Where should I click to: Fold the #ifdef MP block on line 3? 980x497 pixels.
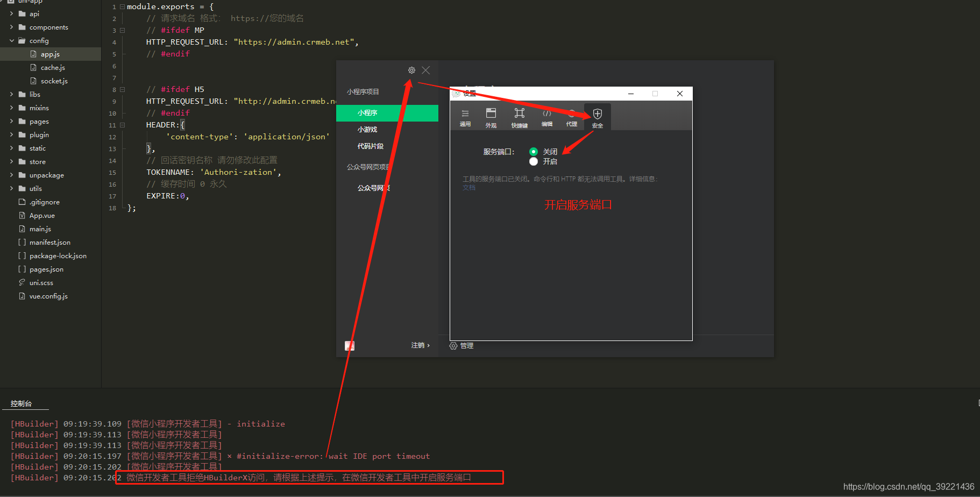pos(122,31)
